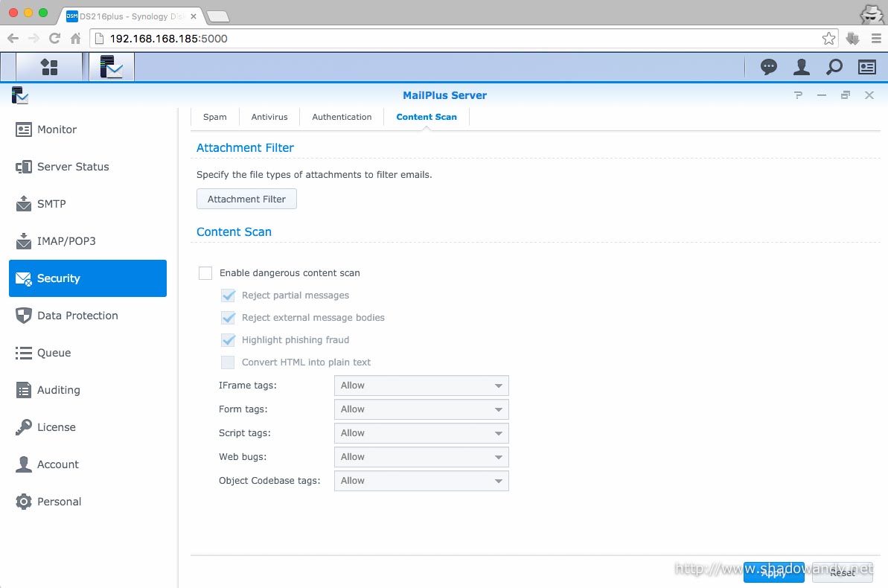Expand the Script tags dropdown
Viewport: 888px width, 588px height.
(421, 433)
